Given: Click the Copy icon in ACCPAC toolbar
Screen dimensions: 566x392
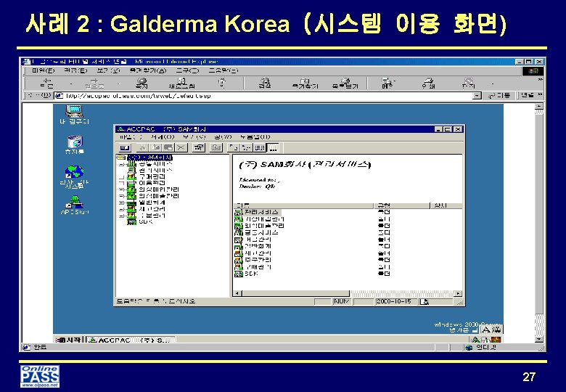Looking at the screenshot, I should pyautogui.click(x=155, y=147).
